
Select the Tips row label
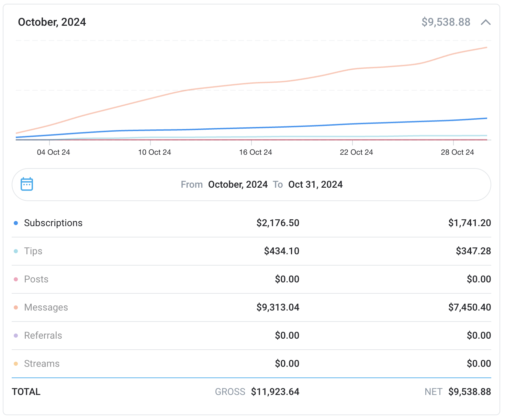point(33,251)
